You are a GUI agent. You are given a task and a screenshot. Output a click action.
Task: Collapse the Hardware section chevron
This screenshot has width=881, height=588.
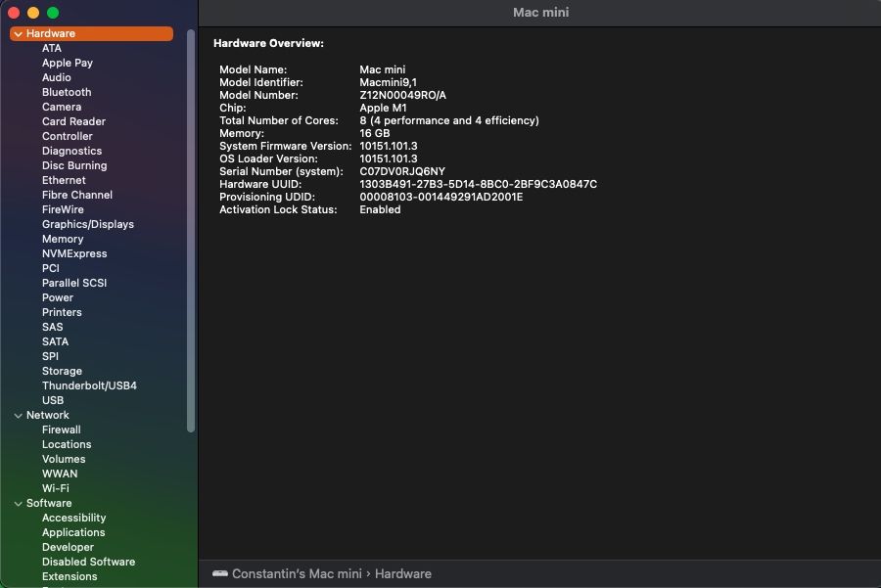[x=18, y=33]
